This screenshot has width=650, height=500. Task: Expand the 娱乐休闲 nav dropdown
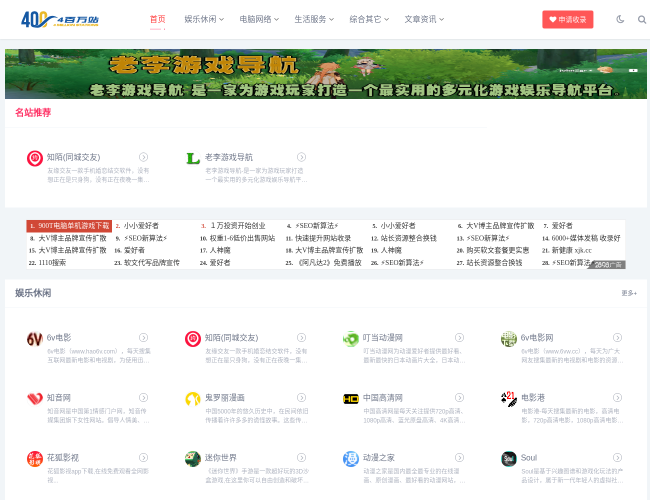pos(204,19)
